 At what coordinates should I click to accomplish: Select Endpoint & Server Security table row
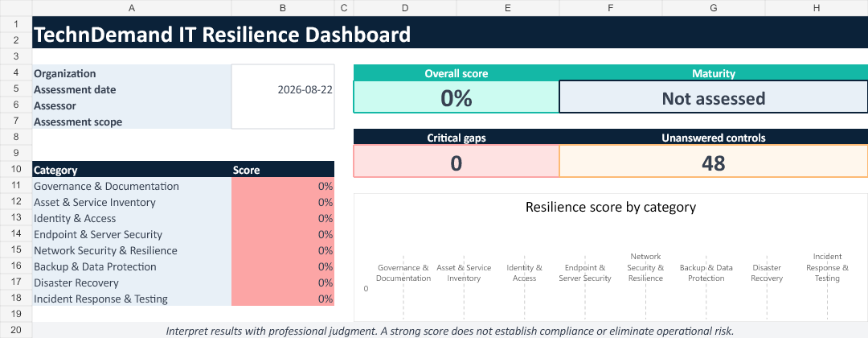coord(183,234)
